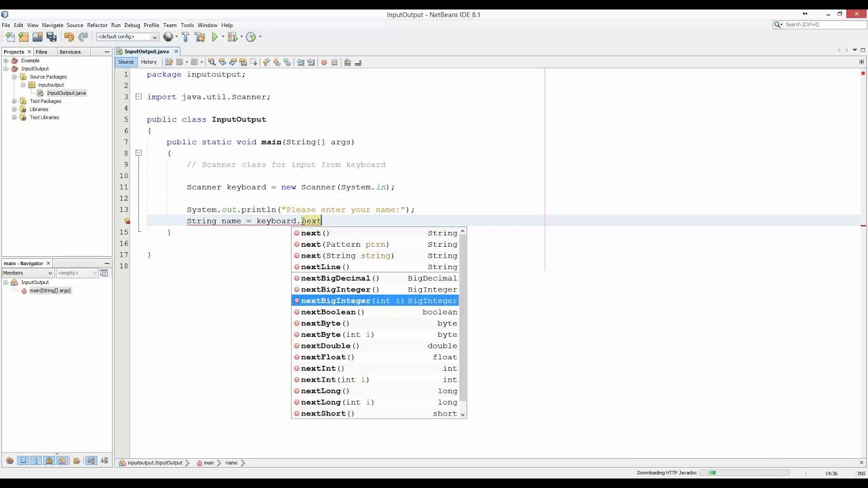Expand the Test Packages node
Image resolution: width=868 pixels, height=488 pixels.
(x=14, y=101)
